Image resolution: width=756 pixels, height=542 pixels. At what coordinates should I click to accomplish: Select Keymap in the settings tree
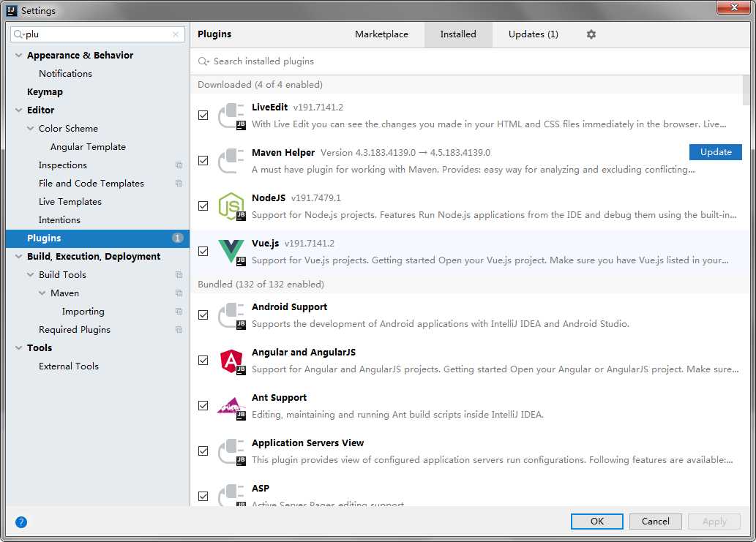[x=45, y=92]
